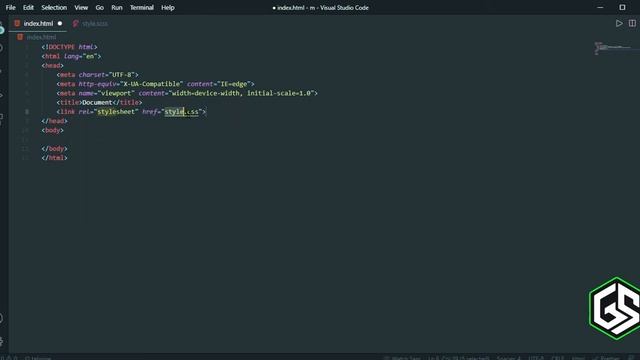Click the opening head tag

coord(52,65)
